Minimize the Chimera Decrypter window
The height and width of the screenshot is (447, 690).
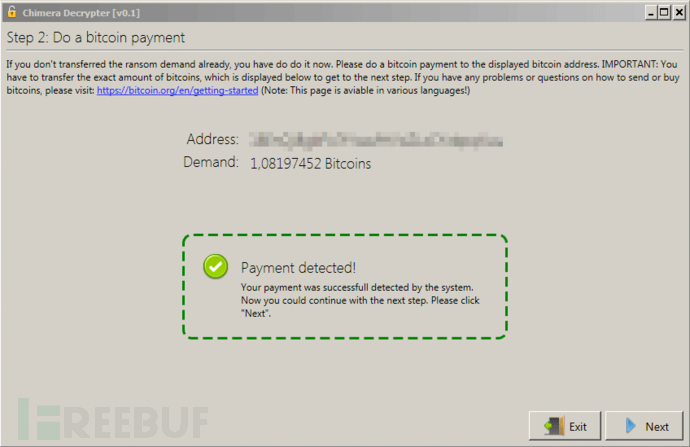(651, 13)
